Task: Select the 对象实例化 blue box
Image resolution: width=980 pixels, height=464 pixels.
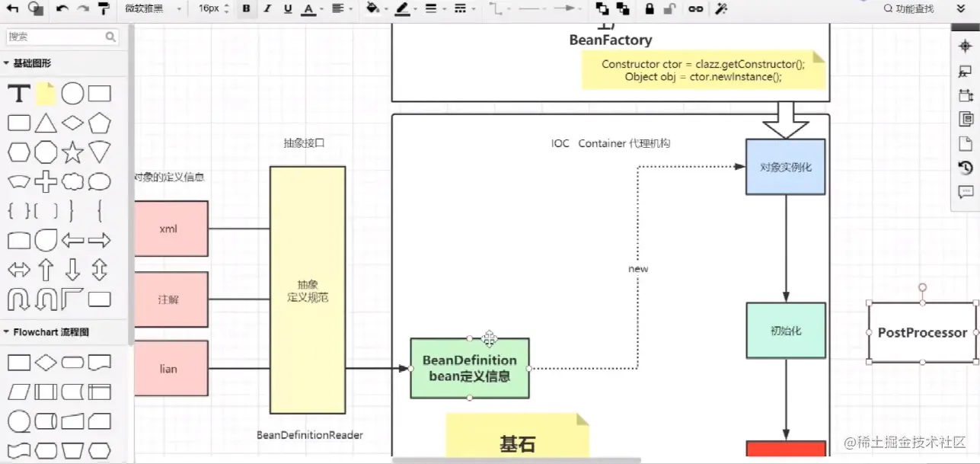Action: pyautogui.click(x=786, y=167)
